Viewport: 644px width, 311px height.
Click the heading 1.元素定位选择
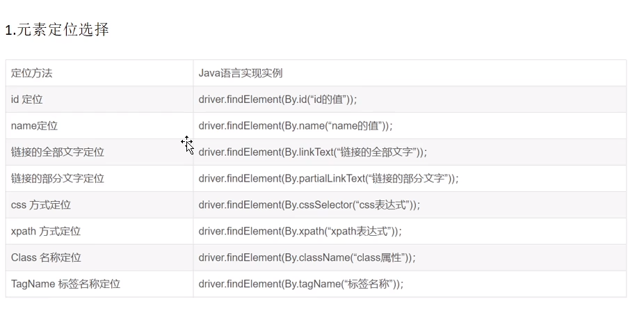56,30
